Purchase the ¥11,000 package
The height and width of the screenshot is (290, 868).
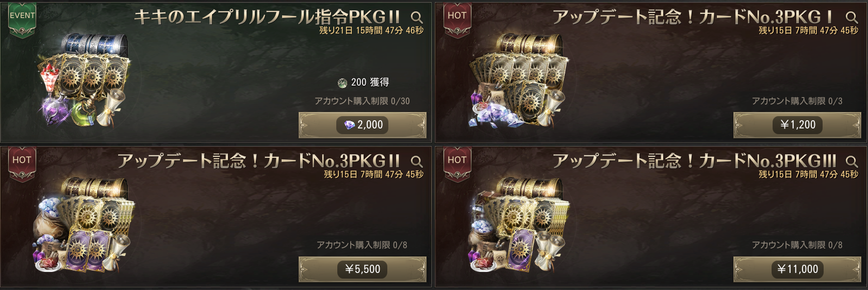[x=797, y=269]
